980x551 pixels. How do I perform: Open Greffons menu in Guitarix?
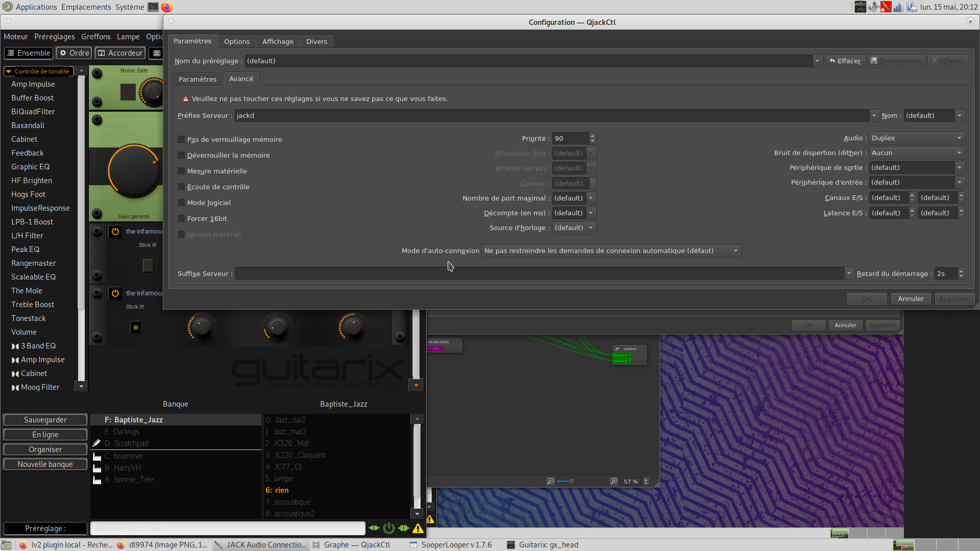(95, 37)
